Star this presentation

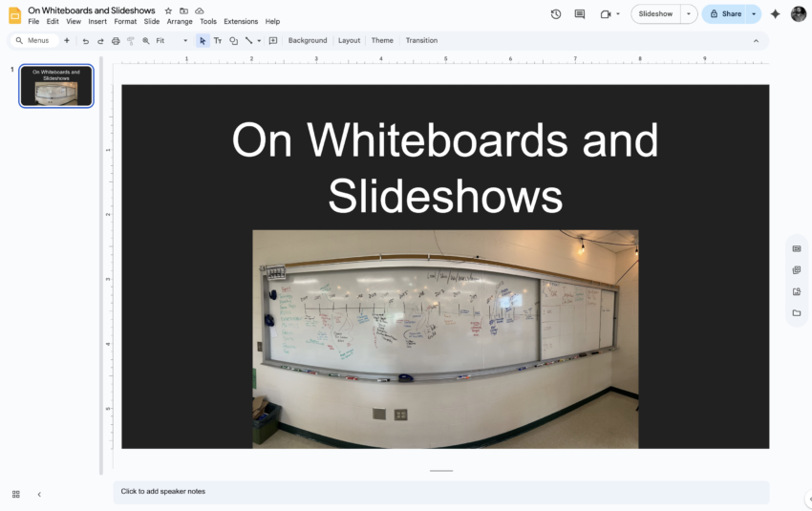[168, 11]
